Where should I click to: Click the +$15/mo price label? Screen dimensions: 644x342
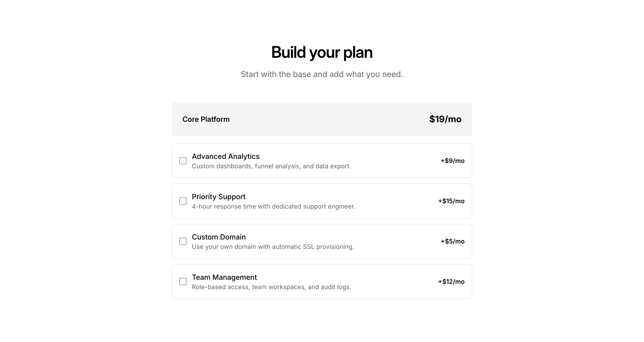(451, 201)
